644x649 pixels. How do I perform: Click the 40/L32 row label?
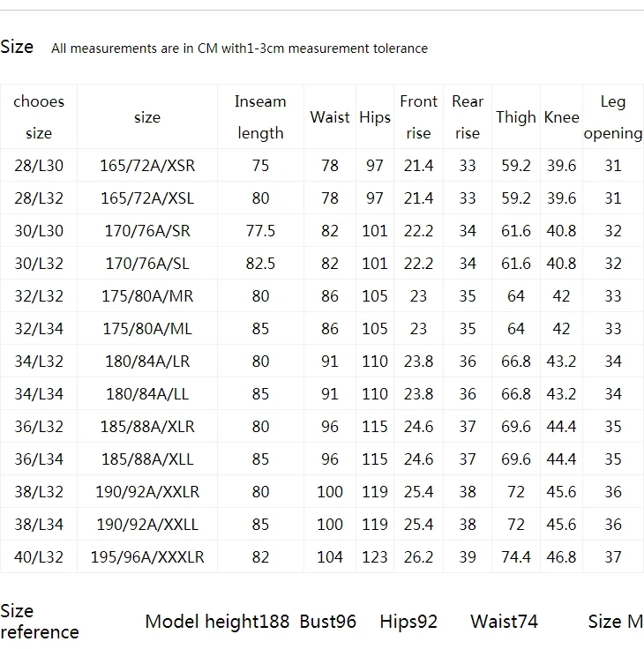39,557
